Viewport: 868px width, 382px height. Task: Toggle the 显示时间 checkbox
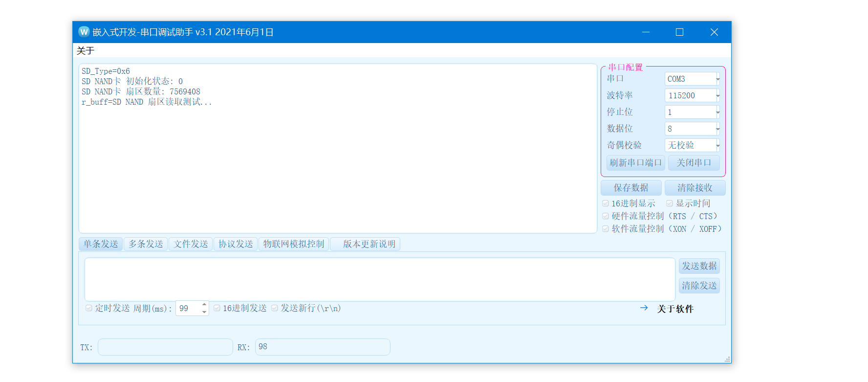(x=670, y=203)
